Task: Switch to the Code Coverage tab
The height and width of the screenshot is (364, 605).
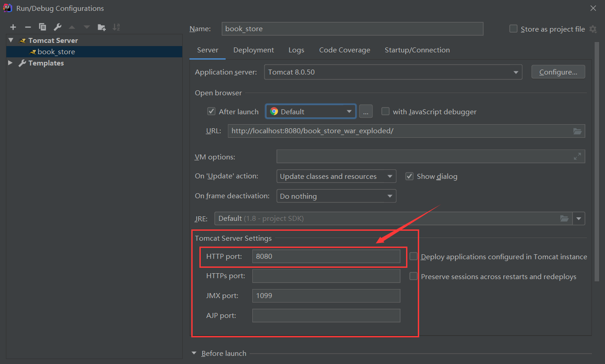Action: [345, 50]
